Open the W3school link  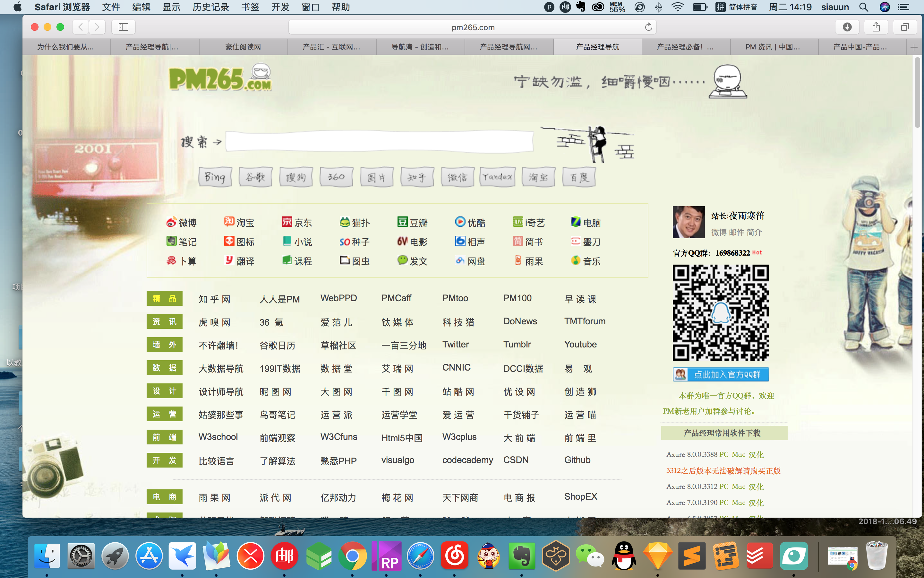click(218, 437)
